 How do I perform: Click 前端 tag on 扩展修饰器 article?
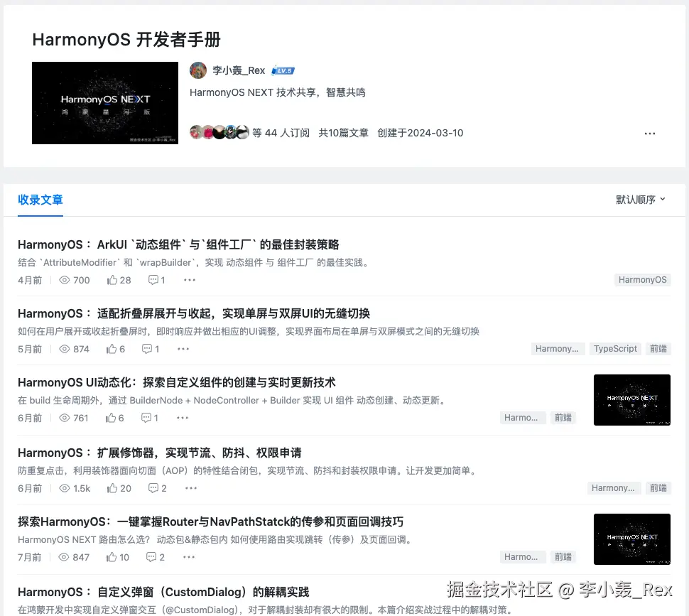pyautogui.click(x=658, y=488)
